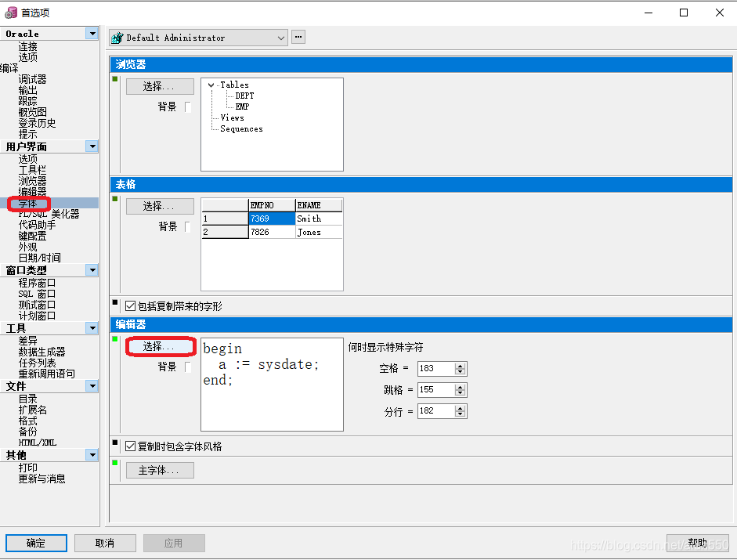Click the 分行 value field
Screen dimensions: 737x560
436,411
